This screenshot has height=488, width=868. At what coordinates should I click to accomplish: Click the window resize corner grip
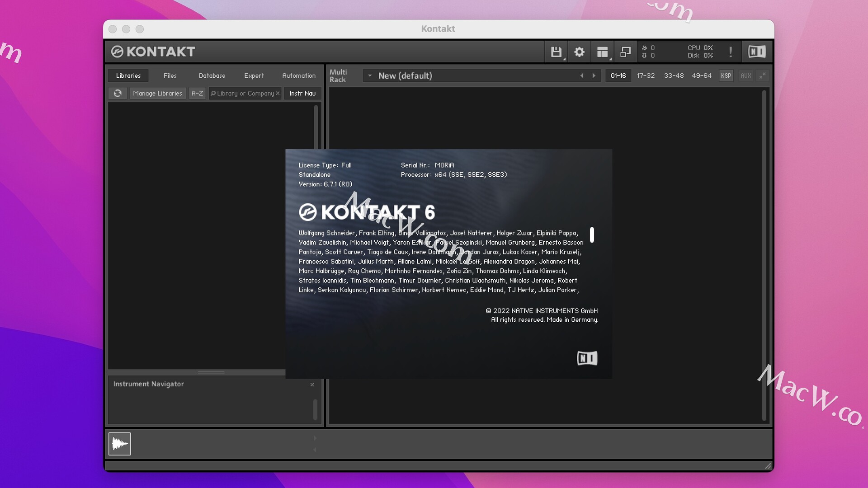(x=768, y=466)
